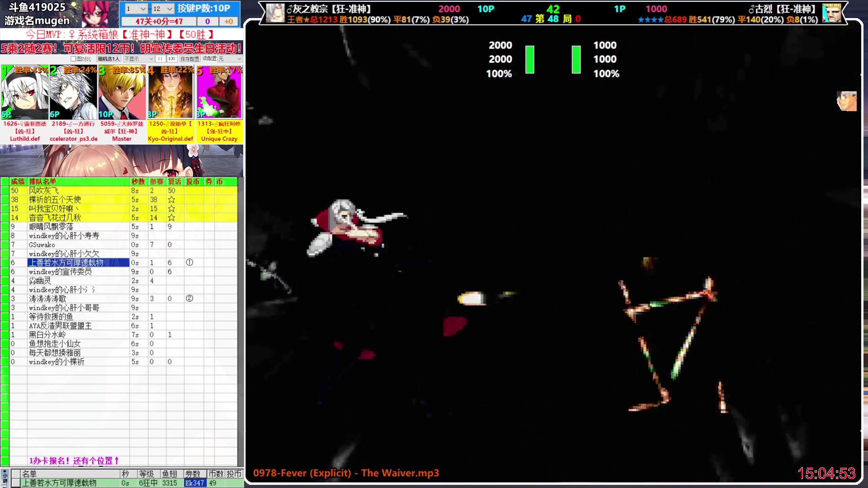The width and height of the screenshot is (868, 488).
Task: Click the row selector box in bottom table
Action: click(16, 483)
